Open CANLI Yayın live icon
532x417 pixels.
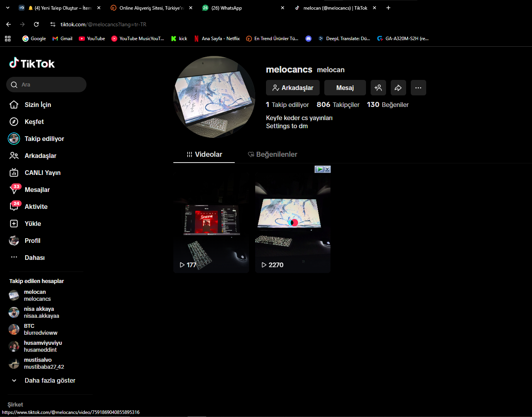14,173
